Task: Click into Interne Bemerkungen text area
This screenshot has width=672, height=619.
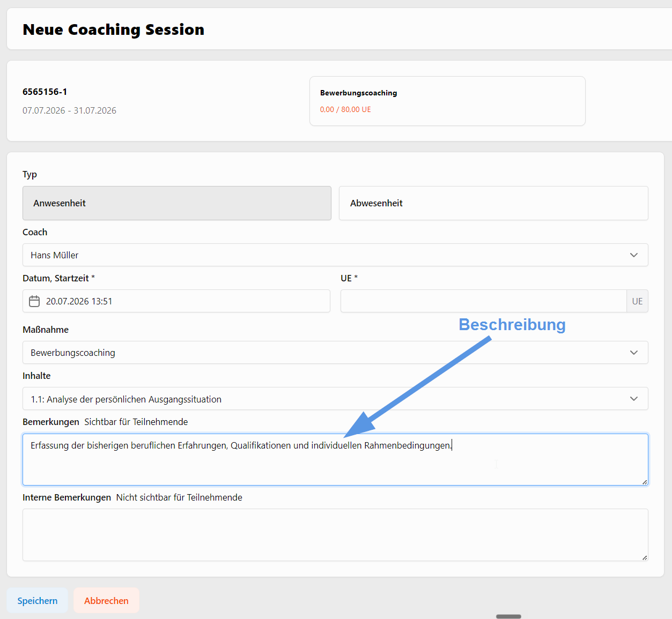Action: coord(335,535)
